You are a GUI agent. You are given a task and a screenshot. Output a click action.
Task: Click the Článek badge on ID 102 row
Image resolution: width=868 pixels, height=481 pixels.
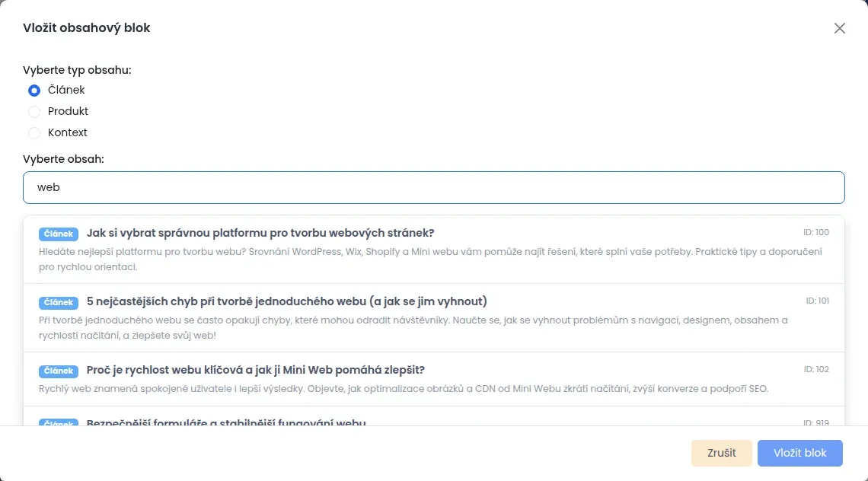point(58,371)
